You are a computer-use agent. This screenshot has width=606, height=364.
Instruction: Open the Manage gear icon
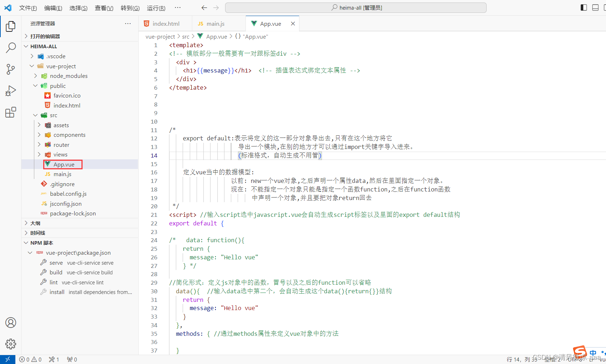[x=11, y=344]
